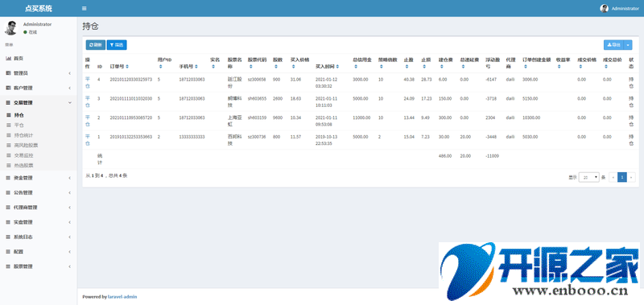Select 平仓 submenu item in sidebar
The height and width of the screenshot is (305, 644).
click(38, 125)
